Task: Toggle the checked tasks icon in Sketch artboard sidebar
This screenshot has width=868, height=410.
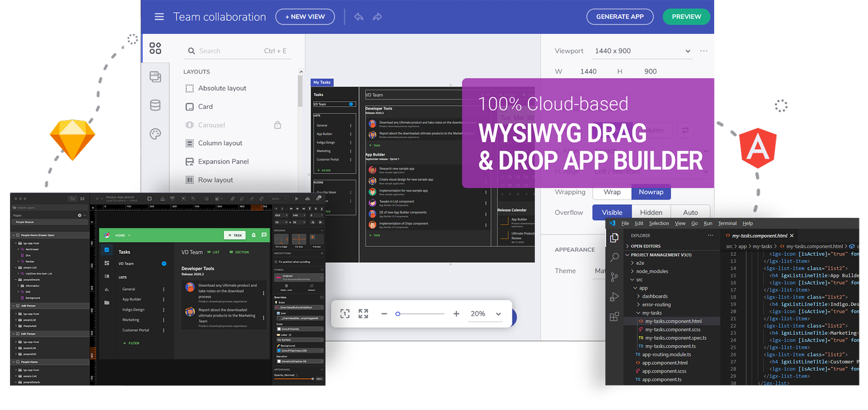Action: click(x=107, y=250)
